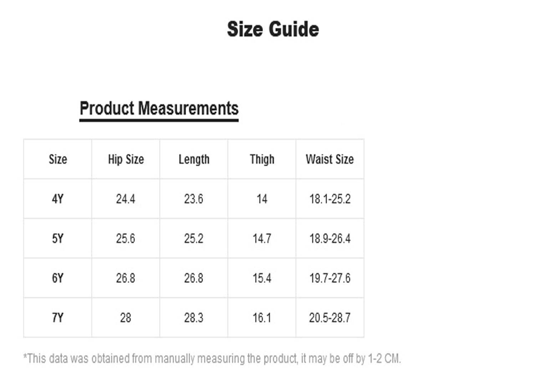Click the 19.7-27.6 waist size cell
The image size is (535, 392).
pos(330,278)
